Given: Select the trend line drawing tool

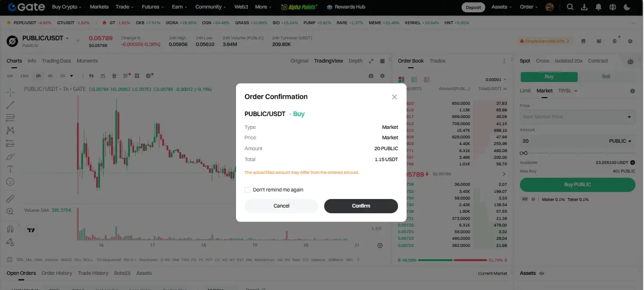Looking at the screenshot, I should (x=10, y=105).
